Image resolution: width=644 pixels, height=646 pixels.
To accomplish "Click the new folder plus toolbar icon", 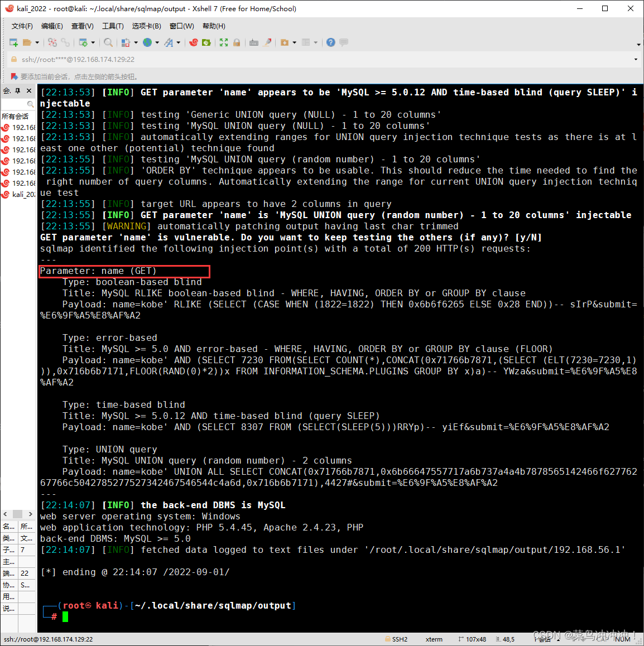I will 284,42.
